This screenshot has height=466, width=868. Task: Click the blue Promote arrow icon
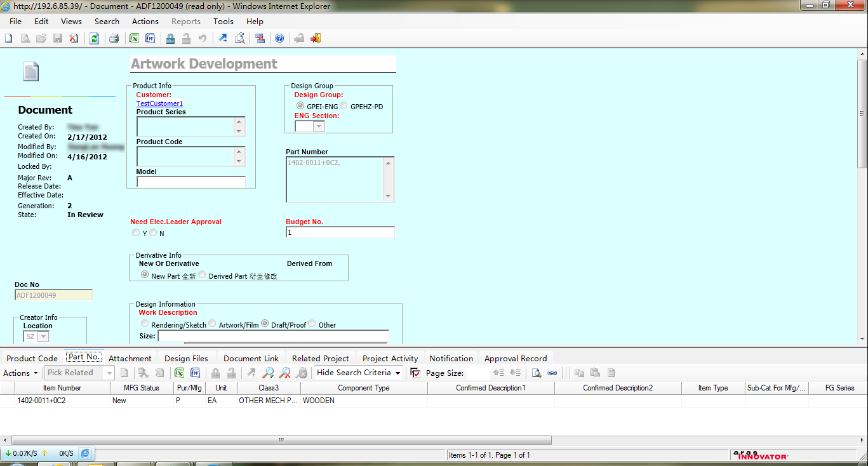pyautogui.click(x=223, y=38)
